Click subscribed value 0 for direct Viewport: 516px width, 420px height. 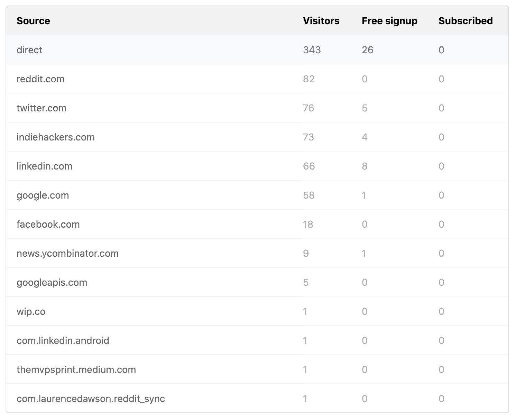point(441,50)
